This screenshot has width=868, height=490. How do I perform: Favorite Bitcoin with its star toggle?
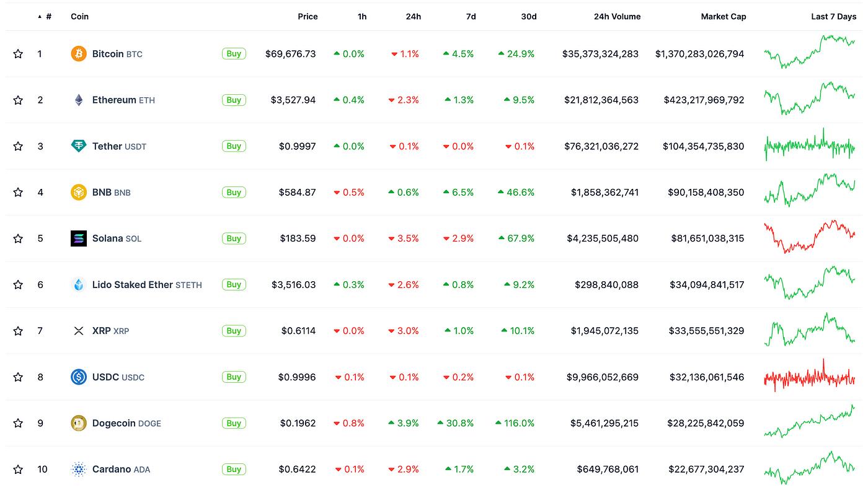pos(18,54)
